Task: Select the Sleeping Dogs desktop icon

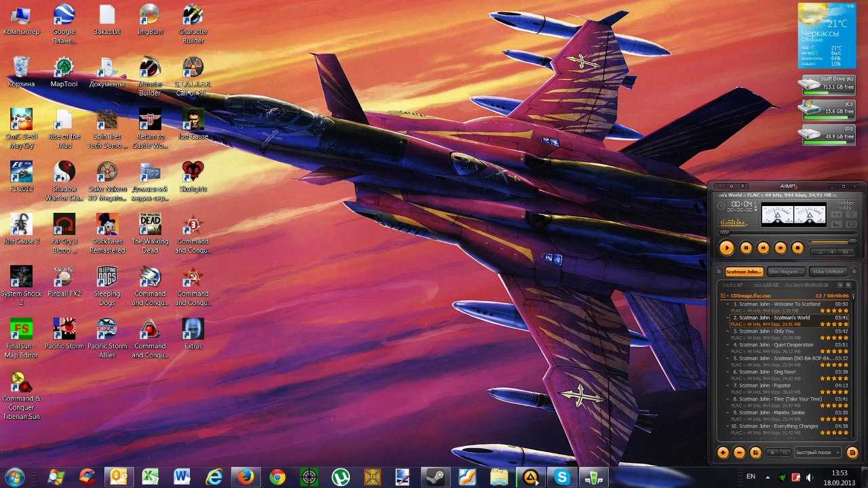Action: click(107, 286)
